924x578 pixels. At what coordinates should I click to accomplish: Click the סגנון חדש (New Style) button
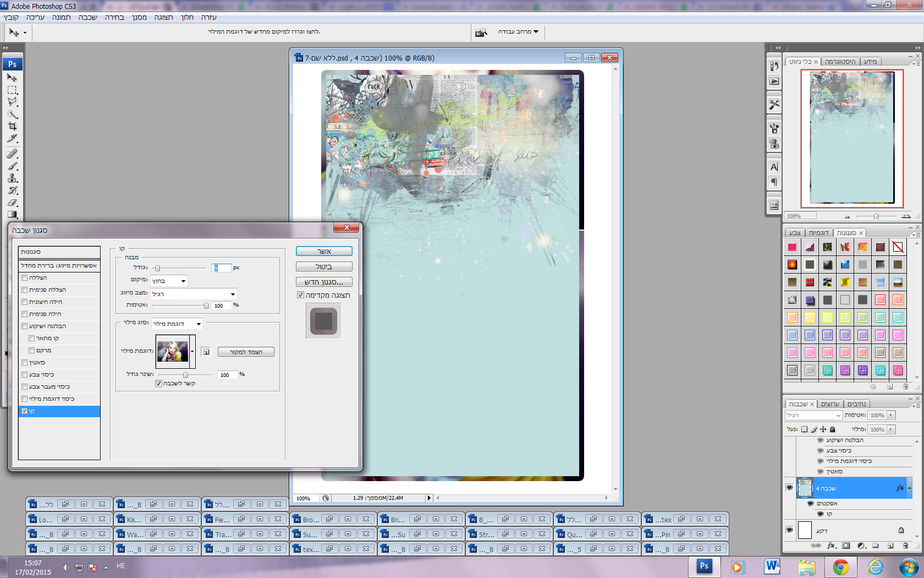324,282
